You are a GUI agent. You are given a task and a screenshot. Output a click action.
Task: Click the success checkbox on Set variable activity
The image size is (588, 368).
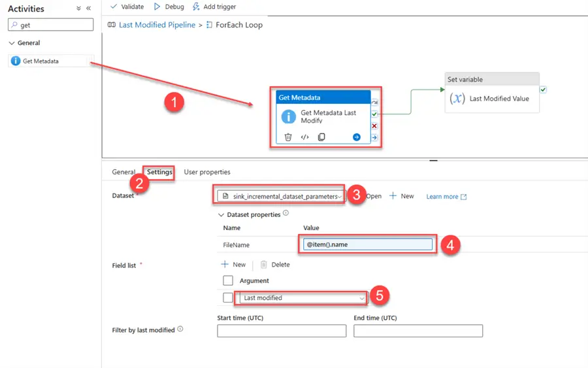click(543, 90)
